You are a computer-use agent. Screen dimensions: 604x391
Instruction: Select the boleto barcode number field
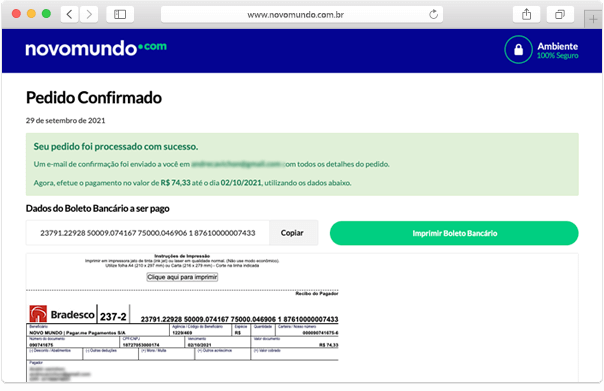(x=148, y=233)
